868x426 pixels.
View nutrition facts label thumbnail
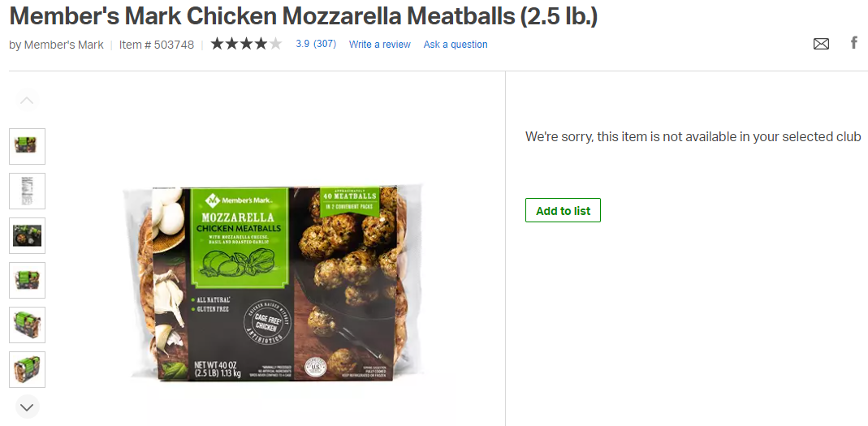pos(27,191)
